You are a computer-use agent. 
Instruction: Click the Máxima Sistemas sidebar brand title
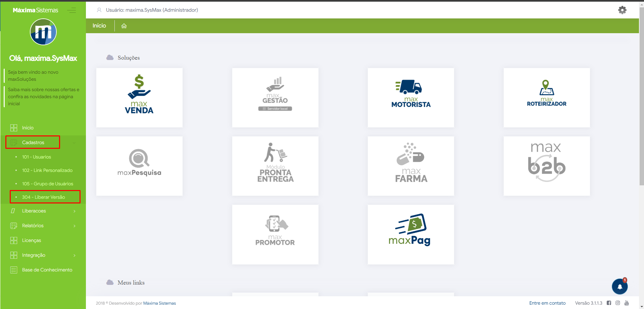click(x=36, y=10)
